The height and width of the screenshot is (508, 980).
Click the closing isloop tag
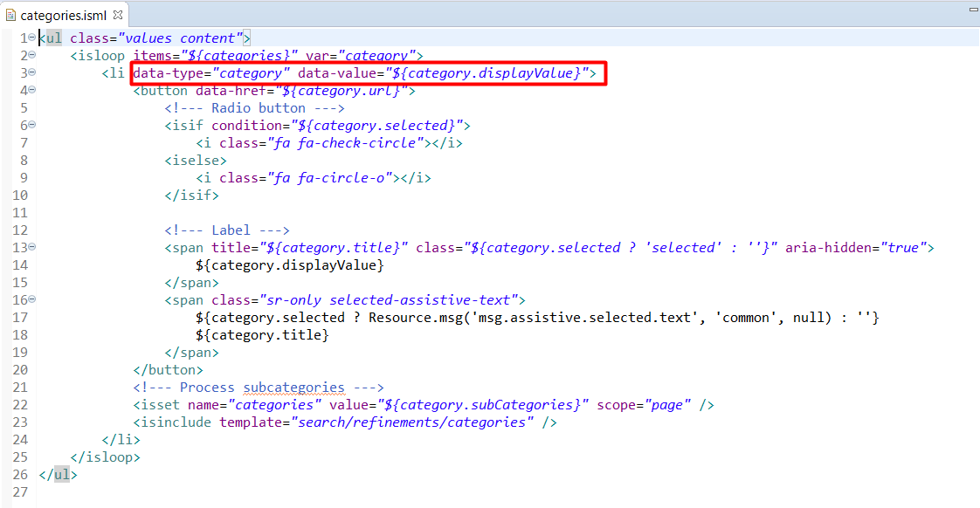pos(105,457)
